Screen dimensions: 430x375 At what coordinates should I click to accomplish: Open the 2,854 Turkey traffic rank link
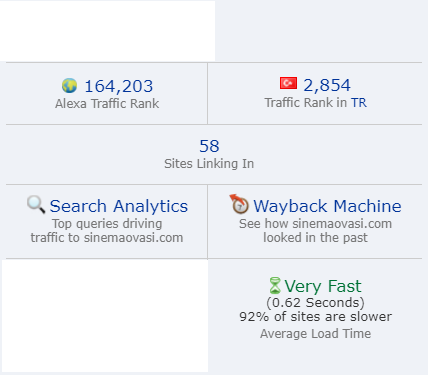coord(327,85)
